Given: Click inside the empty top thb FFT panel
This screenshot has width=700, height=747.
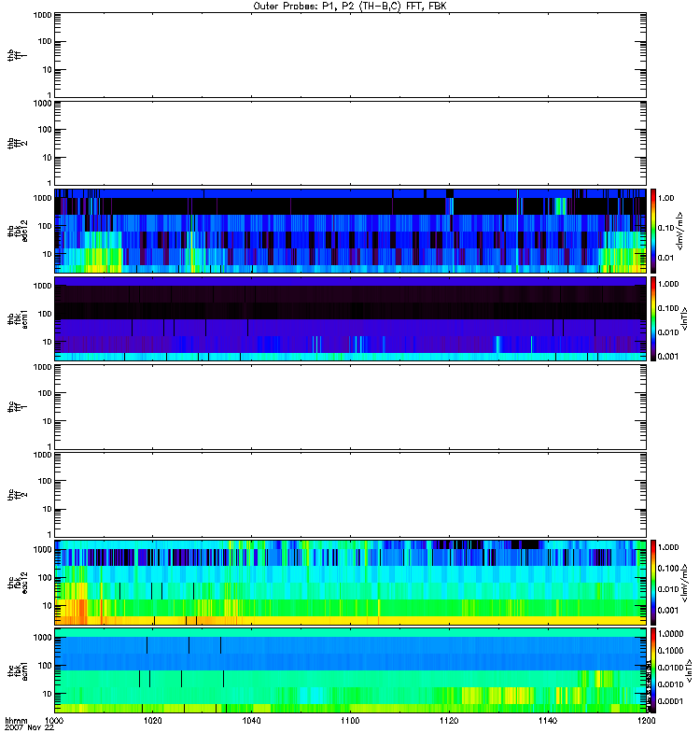Looking at the screenshot, I should (x=349, y=54).
